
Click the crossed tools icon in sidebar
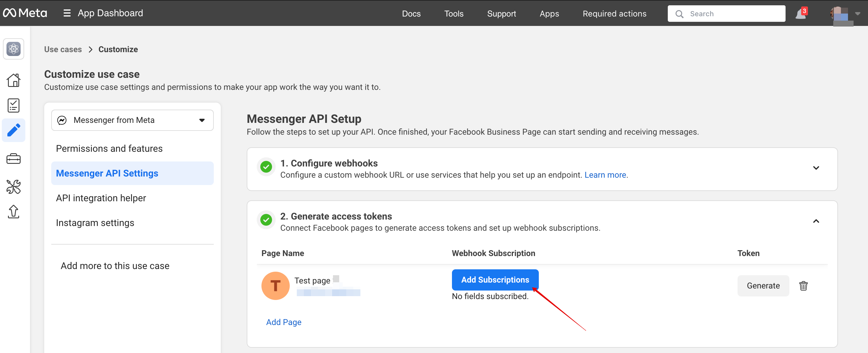14,187
